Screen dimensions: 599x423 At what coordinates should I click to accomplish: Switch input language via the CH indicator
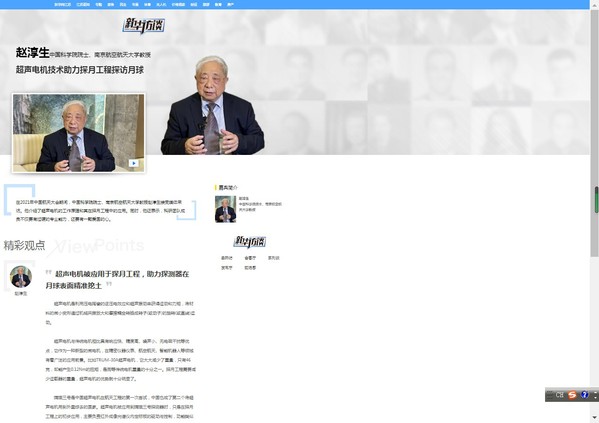pos(559,395)
